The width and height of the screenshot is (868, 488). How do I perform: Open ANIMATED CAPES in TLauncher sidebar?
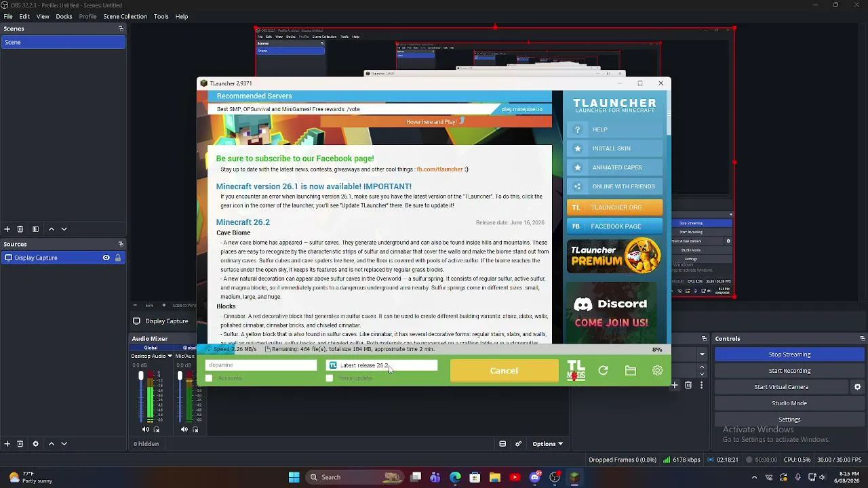[614, 167]
